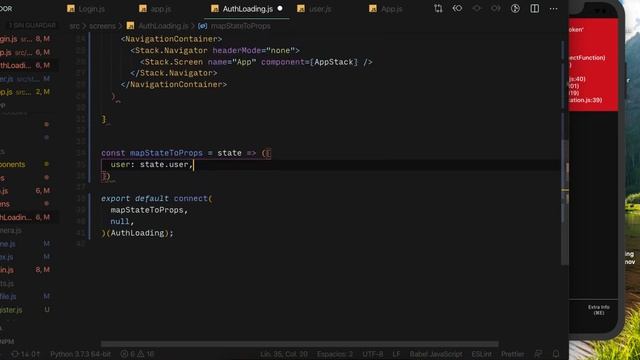Change language mode Babel JavaScript
The height and width of the screenshot is (360, 640).
436,354
